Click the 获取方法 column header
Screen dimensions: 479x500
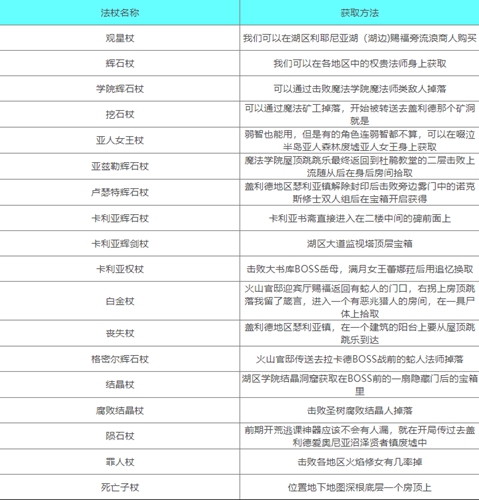point(359,13)
